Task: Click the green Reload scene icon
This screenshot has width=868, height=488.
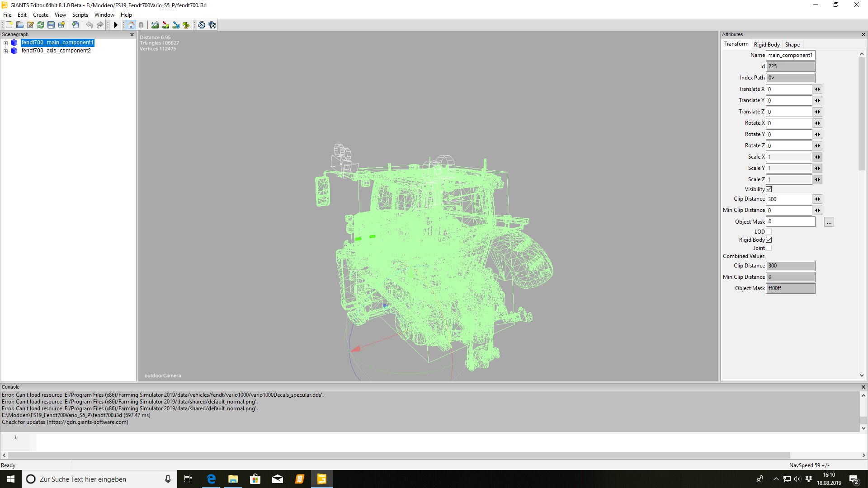Action: [41, 25]
